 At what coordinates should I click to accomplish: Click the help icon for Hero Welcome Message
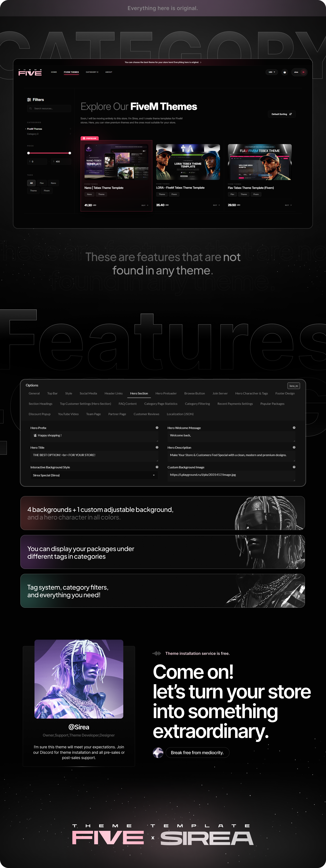[x=294, y=428]
